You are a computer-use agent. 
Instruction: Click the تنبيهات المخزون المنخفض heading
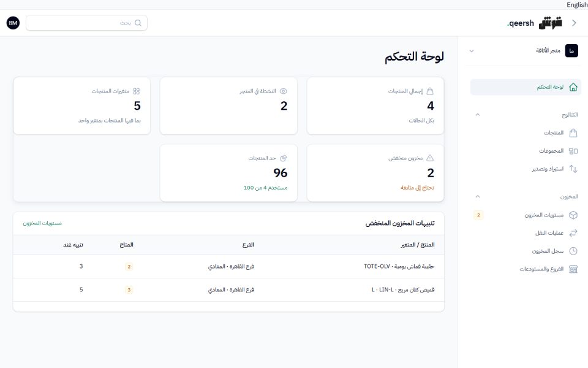pos(400,223)
